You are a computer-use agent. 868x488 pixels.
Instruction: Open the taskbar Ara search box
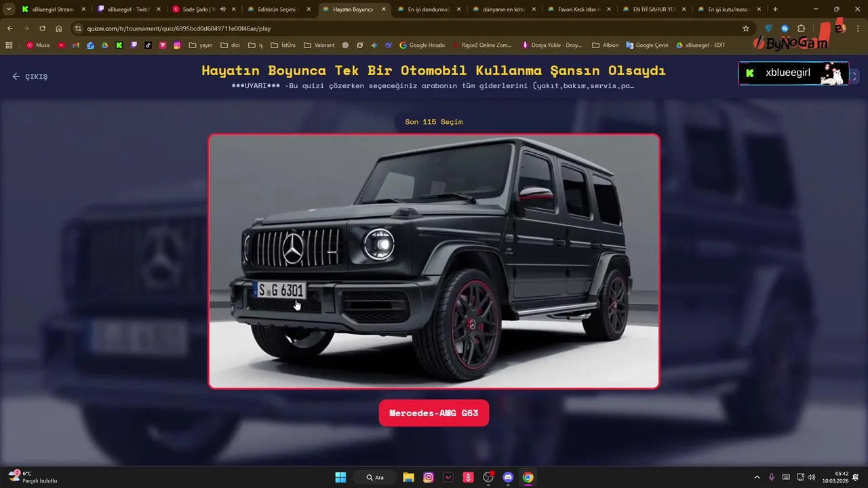[x=375, y=477]
